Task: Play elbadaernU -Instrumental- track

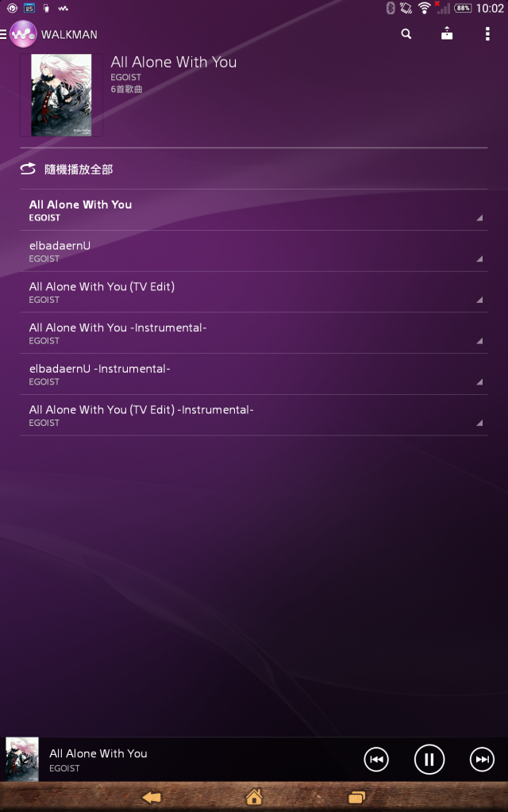Action: click(254, 374)
